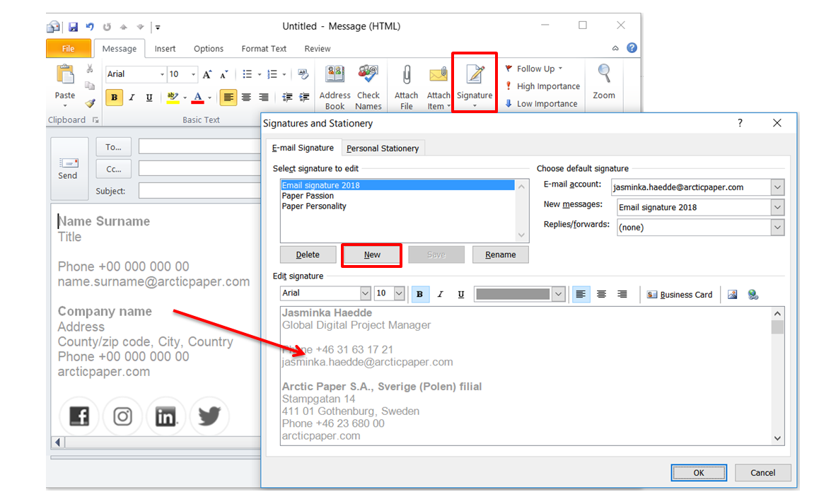Click New signature button

click(x=372, y=255)
